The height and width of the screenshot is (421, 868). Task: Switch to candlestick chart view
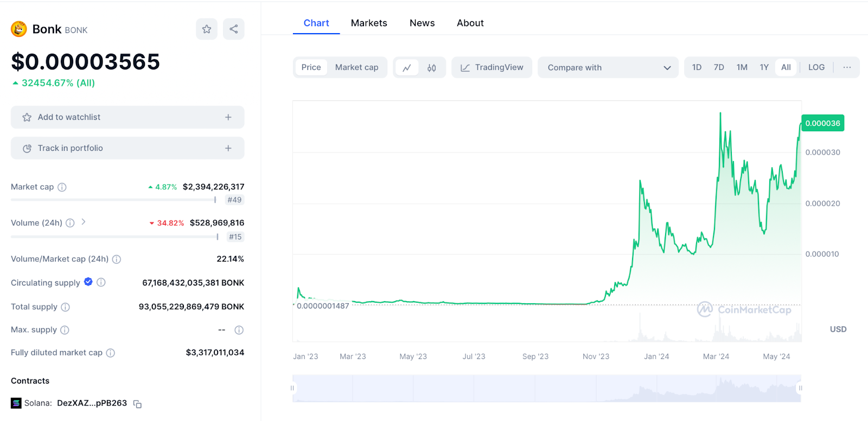click(x=432, y=68)
